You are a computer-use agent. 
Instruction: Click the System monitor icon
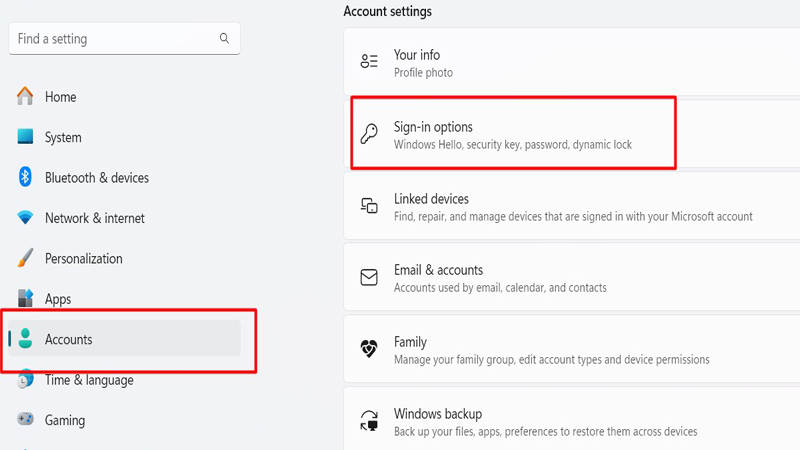pos(25,137)
